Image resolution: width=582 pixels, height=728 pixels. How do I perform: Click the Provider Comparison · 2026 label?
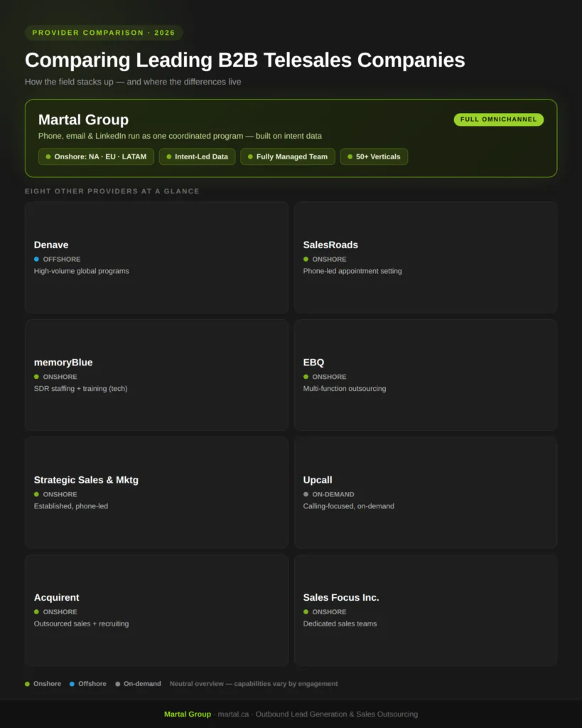[104, 33]
